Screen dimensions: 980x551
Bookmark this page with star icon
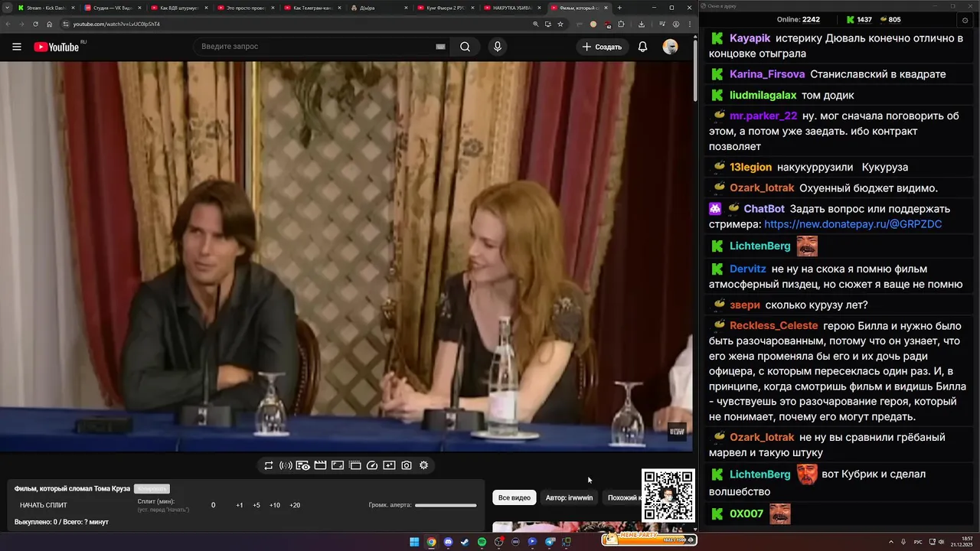560,24
